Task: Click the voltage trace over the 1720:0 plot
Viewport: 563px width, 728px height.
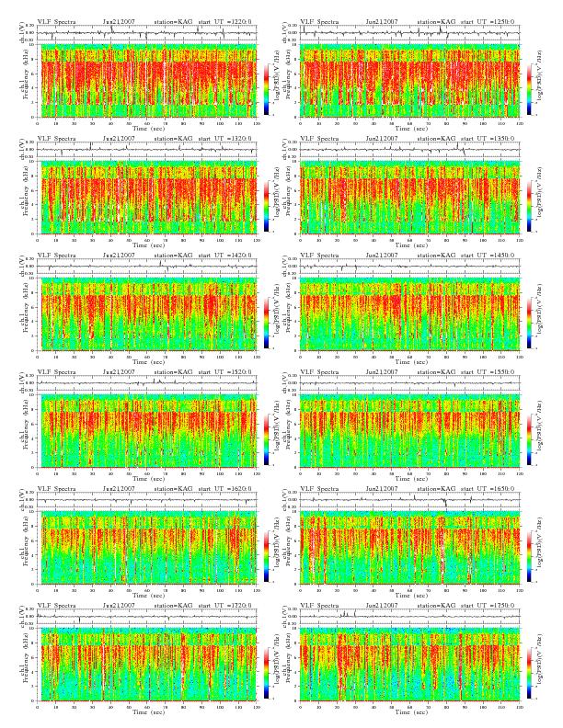Action: point(147,617)
